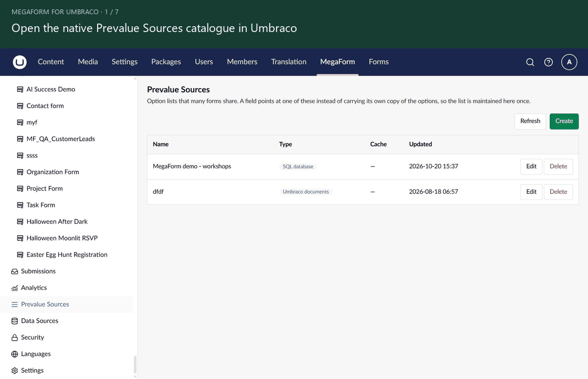Refresh the prevalue sources list
The image size is (588, 379).
(530, 121)
